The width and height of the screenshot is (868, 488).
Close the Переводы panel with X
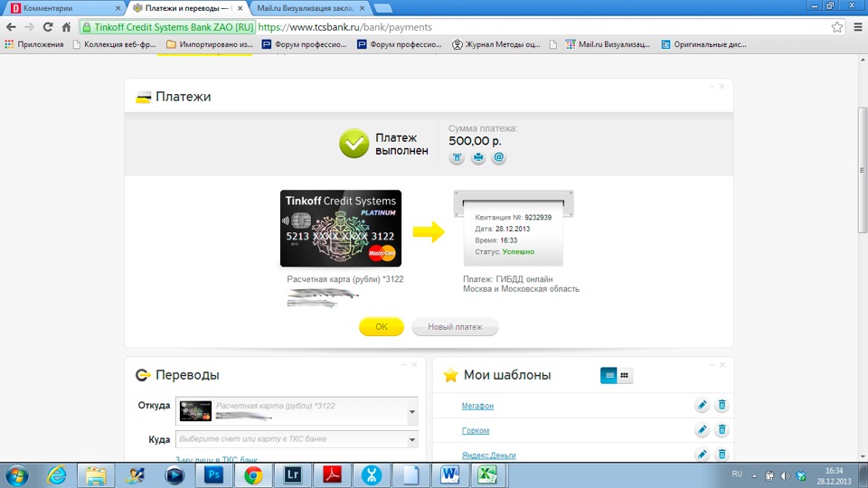coord(414,364)
